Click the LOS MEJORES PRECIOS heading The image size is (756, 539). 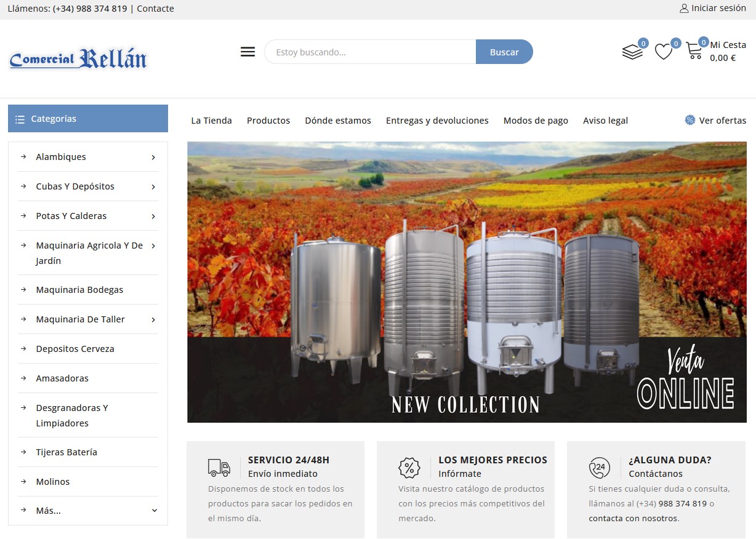coord(493,460)
